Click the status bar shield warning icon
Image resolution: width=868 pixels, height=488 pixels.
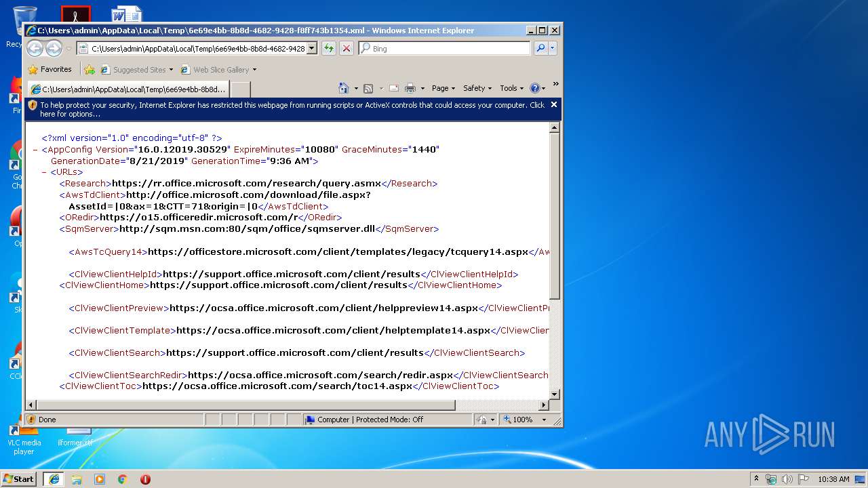click(31, 420)
